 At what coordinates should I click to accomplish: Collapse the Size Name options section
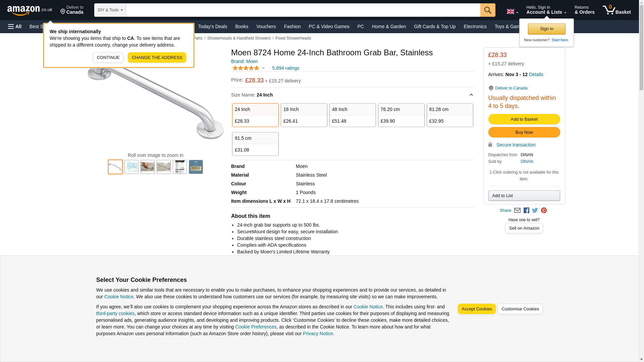471,95
